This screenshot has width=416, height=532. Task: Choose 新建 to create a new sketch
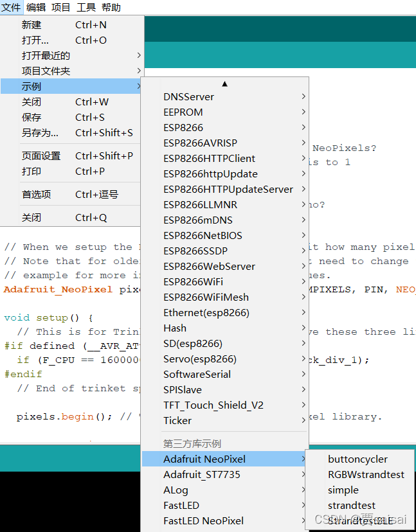[x=71, y=25]
